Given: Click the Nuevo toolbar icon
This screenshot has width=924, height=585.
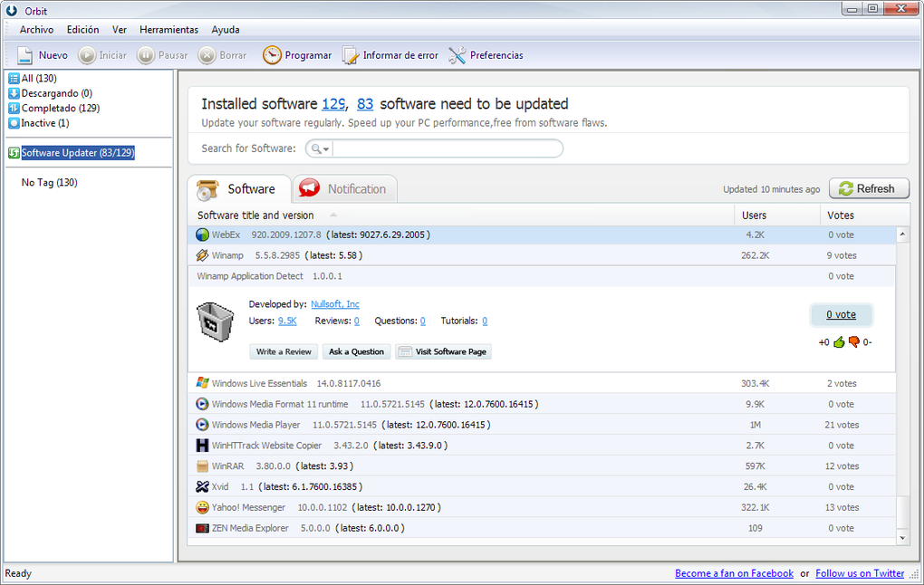Looking at the screenshot, I should [24, 54].
